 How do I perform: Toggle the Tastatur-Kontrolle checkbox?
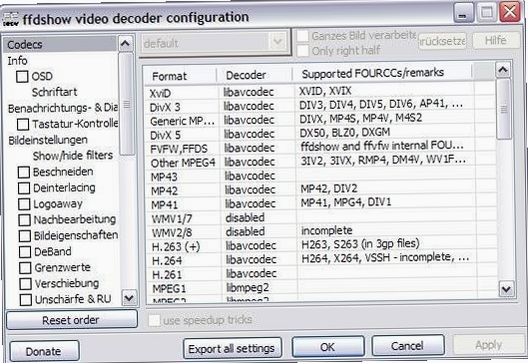(x=23, y=124)
